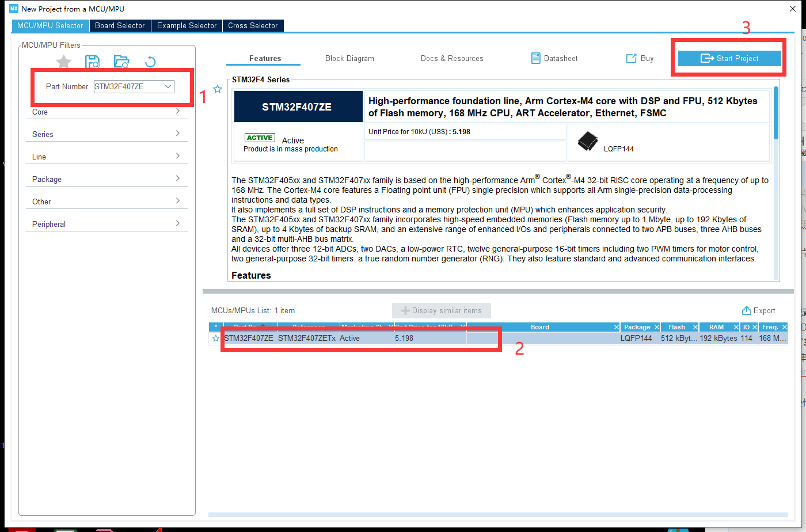Open the Datasheet document
This screenshot has width=806, height=532.
click(x=554, y=58)
